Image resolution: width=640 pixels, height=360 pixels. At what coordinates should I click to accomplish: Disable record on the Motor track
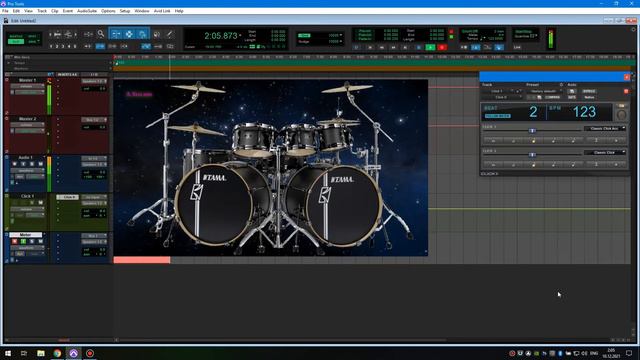coord(15,241)
